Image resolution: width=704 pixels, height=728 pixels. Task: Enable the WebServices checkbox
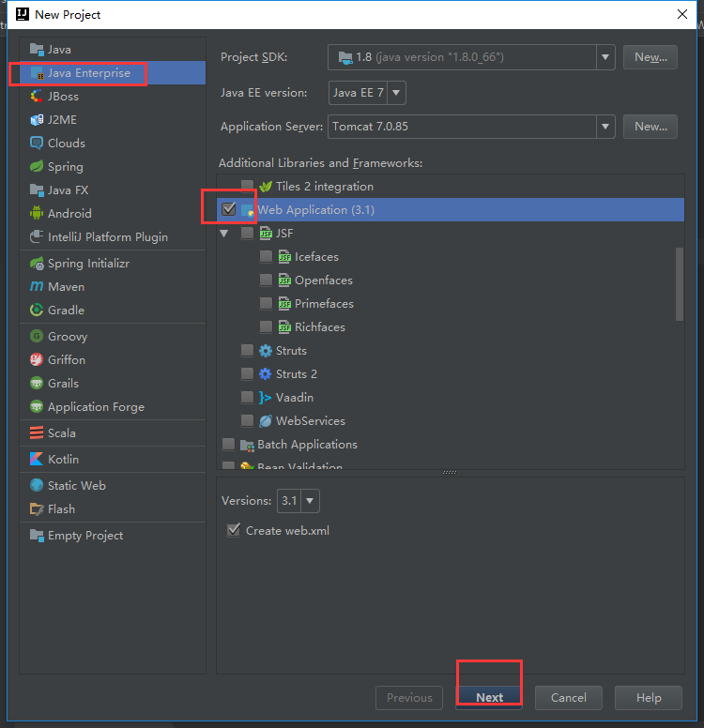(x=247, y=420)
